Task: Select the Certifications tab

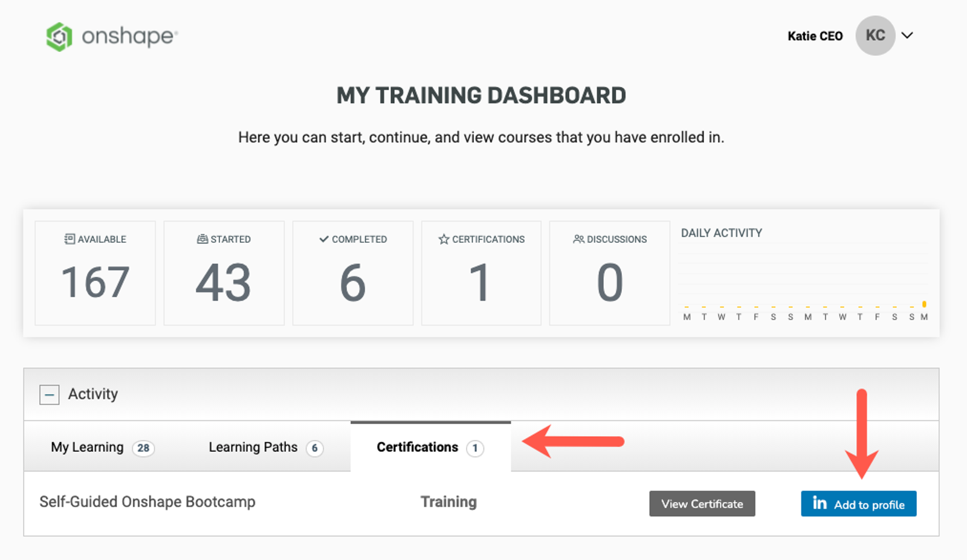Action: 418,448
